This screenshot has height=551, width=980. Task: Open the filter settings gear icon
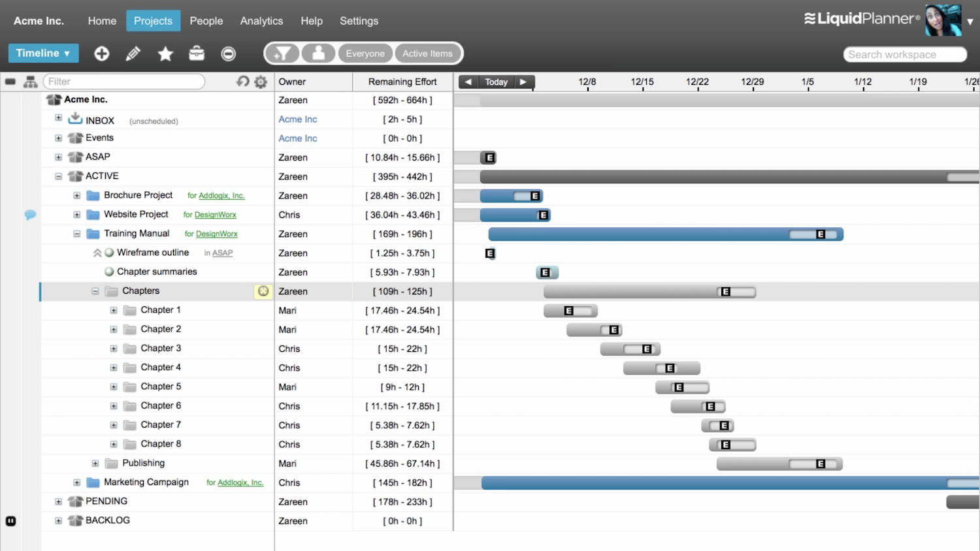point(260,81)
